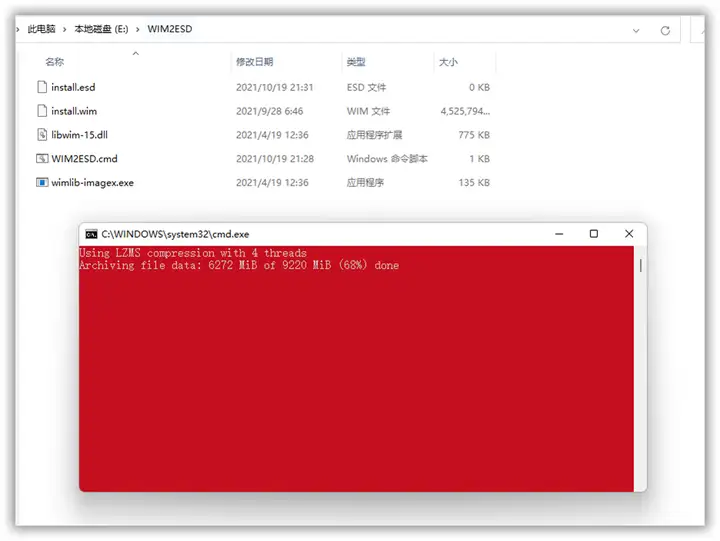This screenshot has width=720, height=541.
Task: Go to 此电脑 in the breadcrumb
Action: [41, 29]
